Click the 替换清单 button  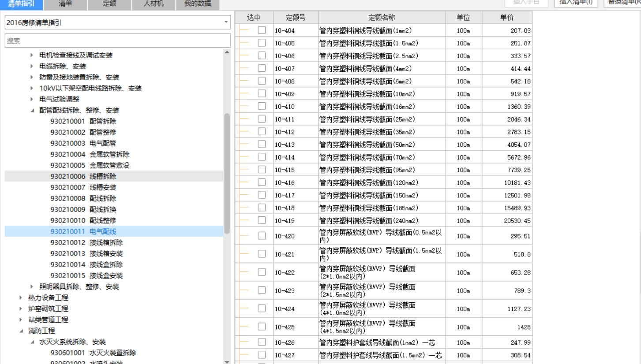622,3
